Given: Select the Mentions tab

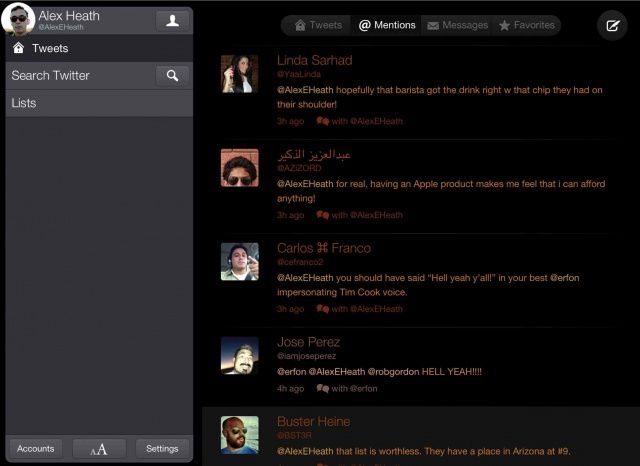Looking at the screenshot, I should [387, 25].
